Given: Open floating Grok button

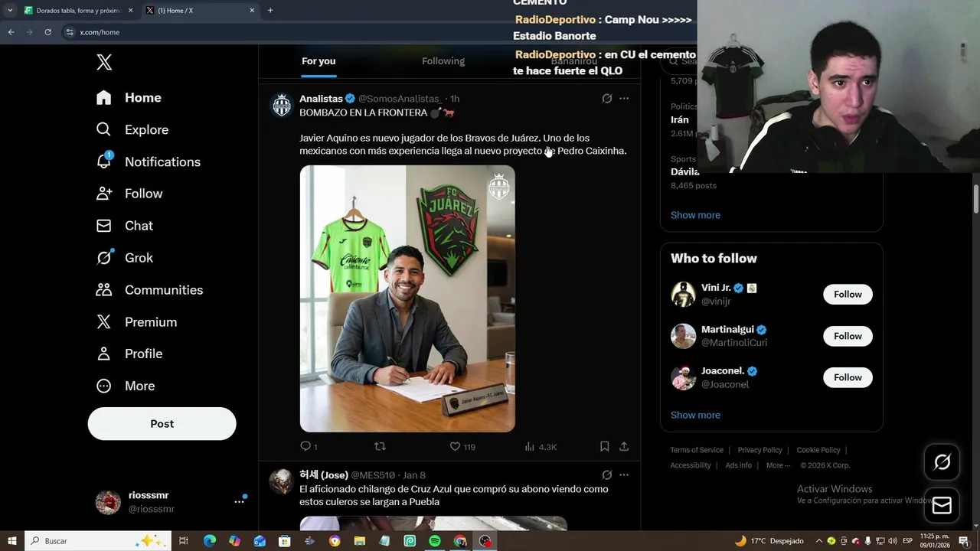Looking at the screenshot, I should [x=942, y=462].
